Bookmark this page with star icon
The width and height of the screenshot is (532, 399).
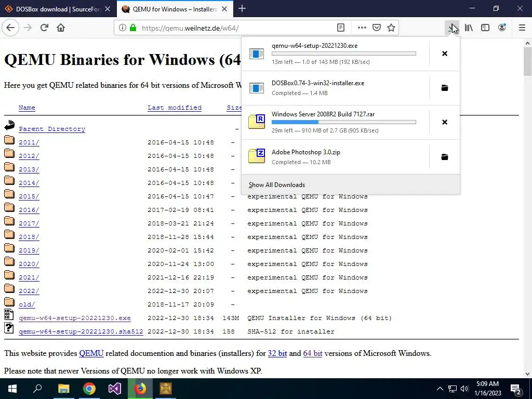pyautogui.click(x=391, y=28)
